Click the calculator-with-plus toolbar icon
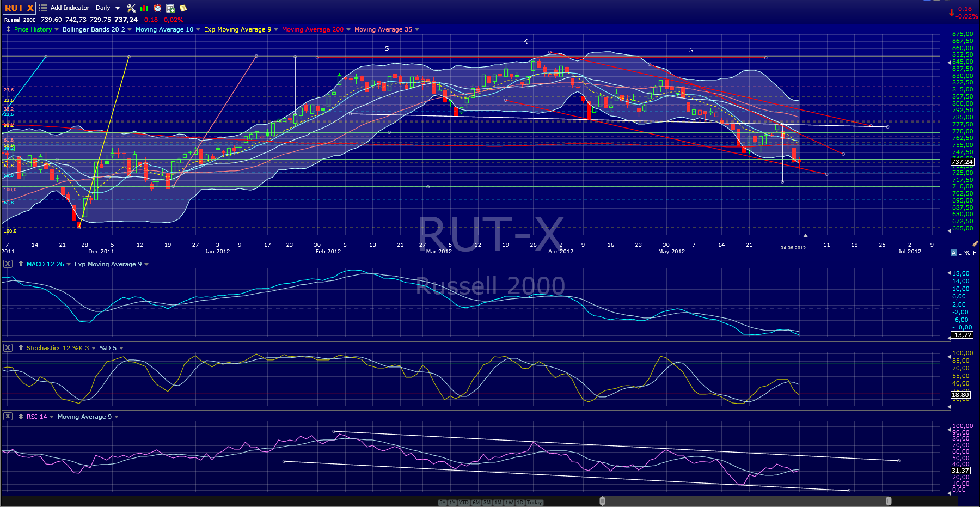980x507 pixels. (x=170, y=8)
